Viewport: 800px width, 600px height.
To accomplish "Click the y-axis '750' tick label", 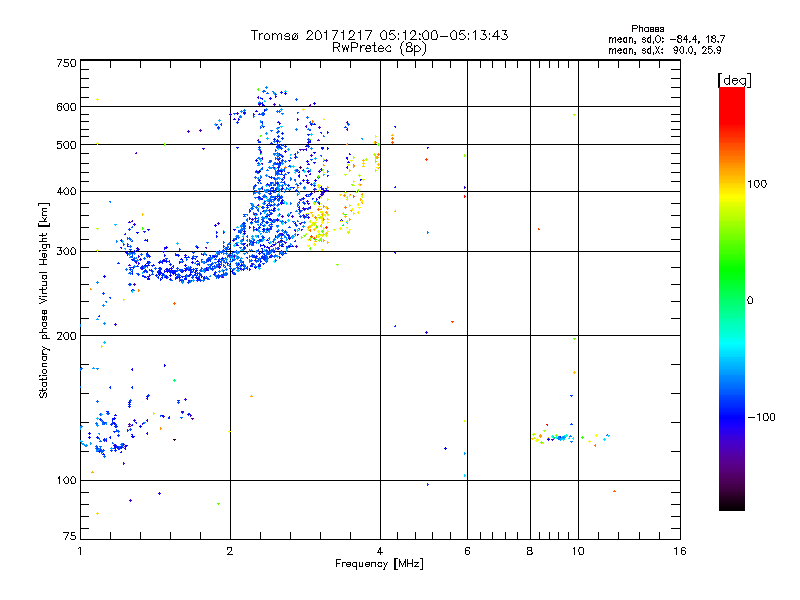I will click(x=66, y=64).
